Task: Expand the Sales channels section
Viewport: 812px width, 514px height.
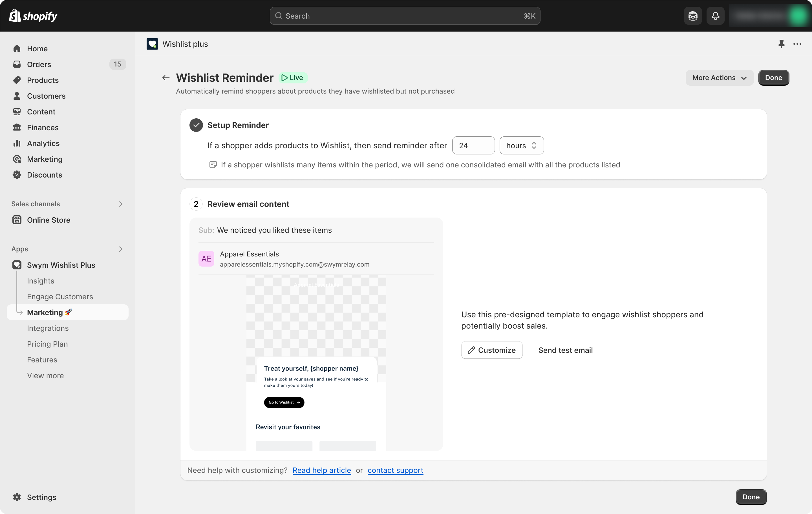Action: pos(120,204)
